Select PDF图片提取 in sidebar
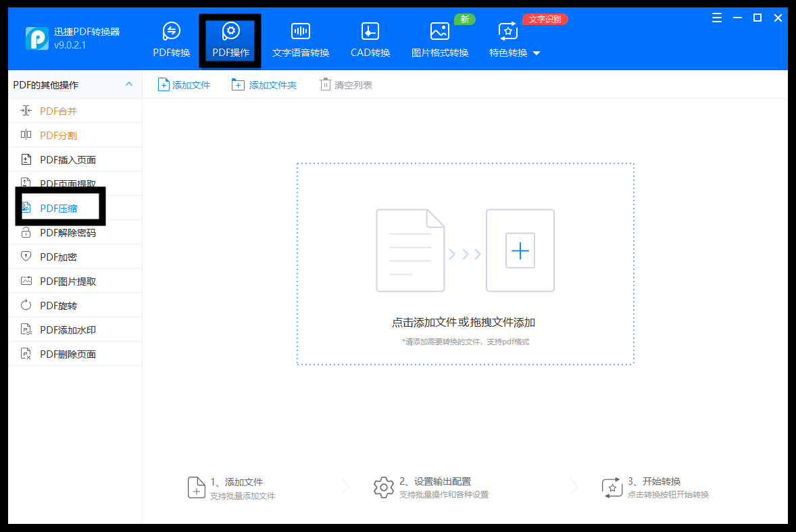 coord(75,282)
